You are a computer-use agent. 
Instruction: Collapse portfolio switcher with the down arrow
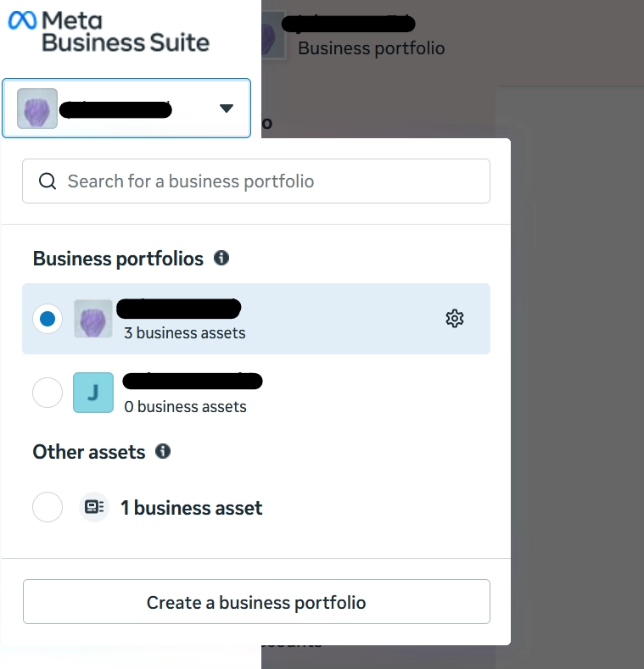pyautogui.click(x=226, y=109)
